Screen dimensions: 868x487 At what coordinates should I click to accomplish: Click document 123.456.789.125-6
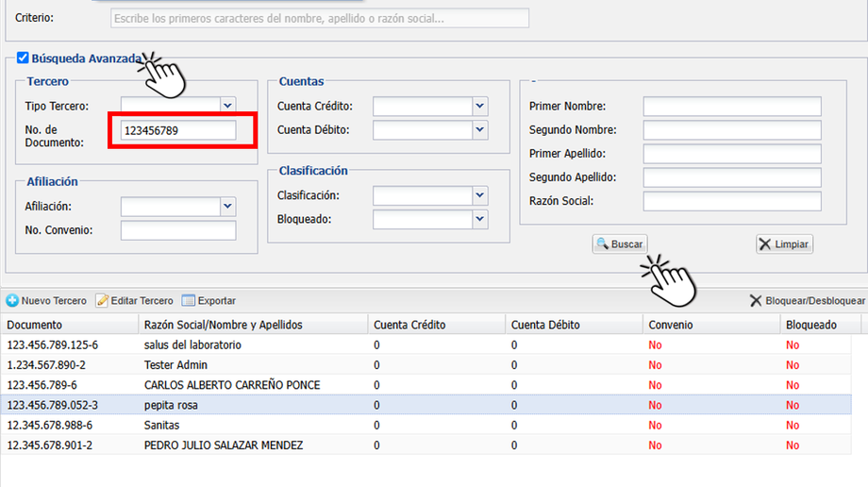[53, 345]
